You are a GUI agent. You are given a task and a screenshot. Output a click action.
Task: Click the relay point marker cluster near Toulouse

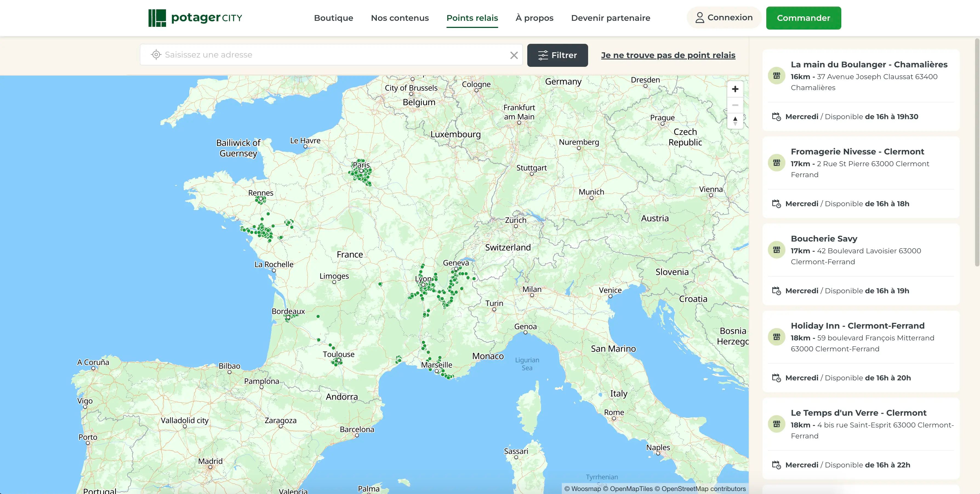(337, 362)
